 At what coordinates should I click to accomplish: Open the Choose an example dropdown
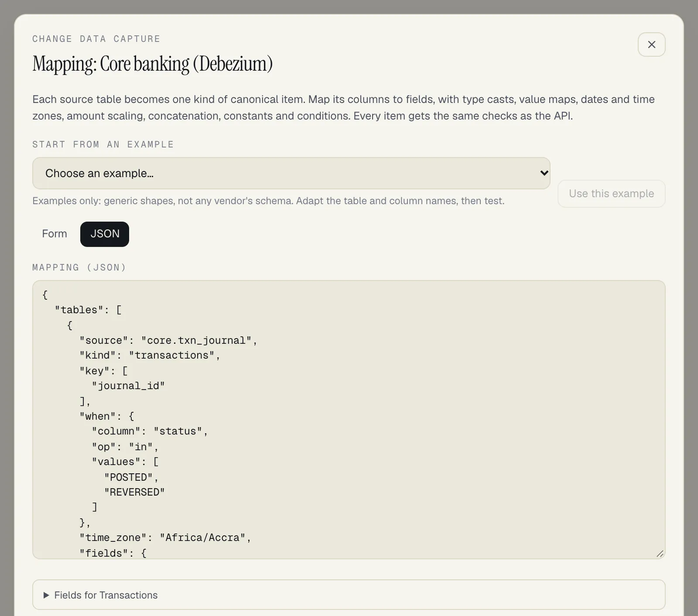tap(291, 173)
